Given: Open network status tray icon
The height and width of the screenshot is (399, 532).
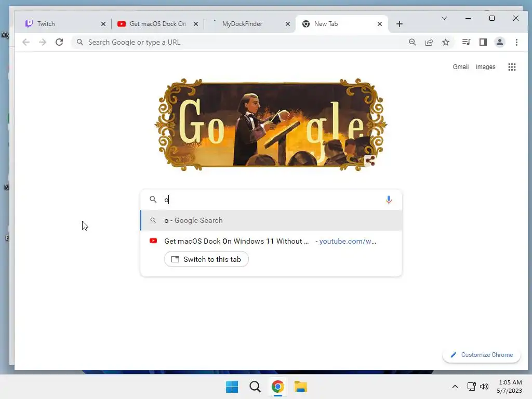Looking at the screenshot, I should tap(471, 387).
